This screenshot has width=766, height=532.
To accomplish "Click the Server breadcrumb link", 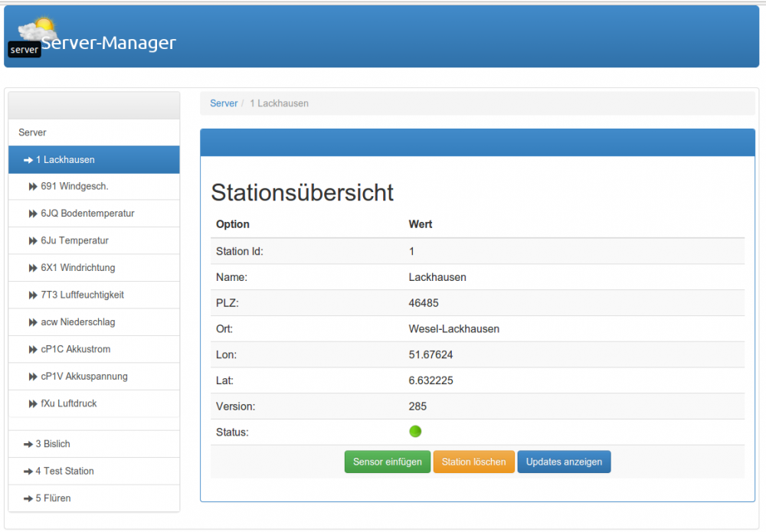I will click(224, 103).
